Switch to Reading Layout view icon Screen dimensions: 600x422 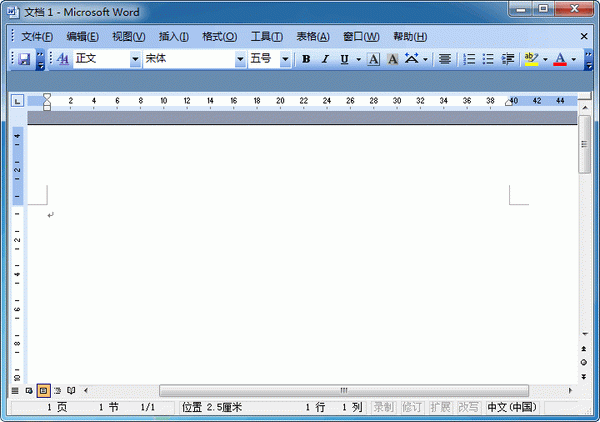click(x=71, y=391)
